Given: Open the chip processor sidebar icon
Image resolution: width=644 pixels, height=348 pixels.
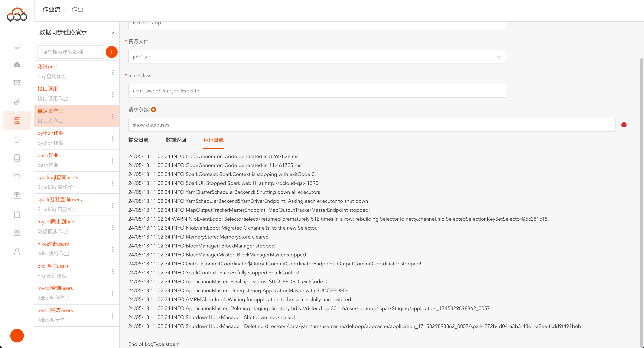Looking at the screenshot, I should (17, 177).
